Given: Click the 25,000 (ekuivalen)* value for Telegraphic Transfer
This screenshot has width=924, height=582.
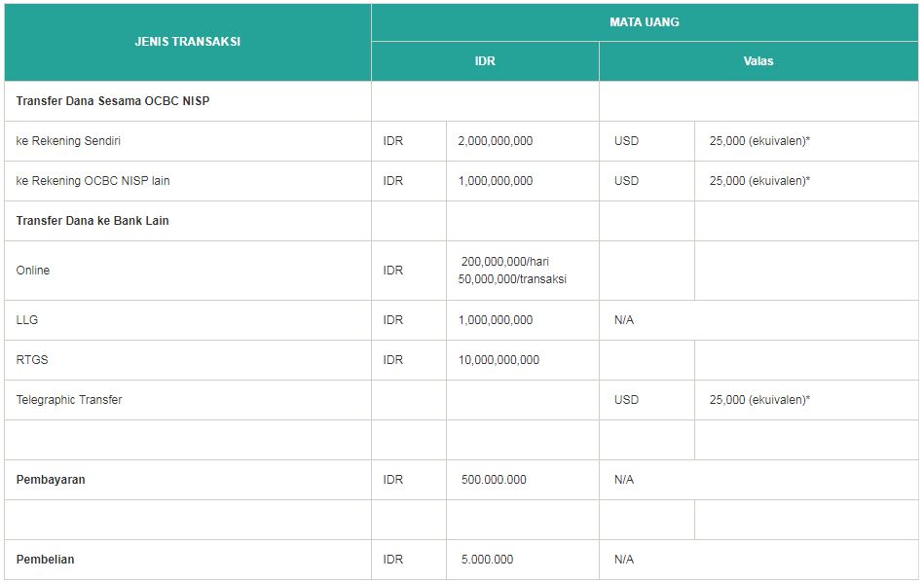Looking at the screenshot, I should (758, 400).
